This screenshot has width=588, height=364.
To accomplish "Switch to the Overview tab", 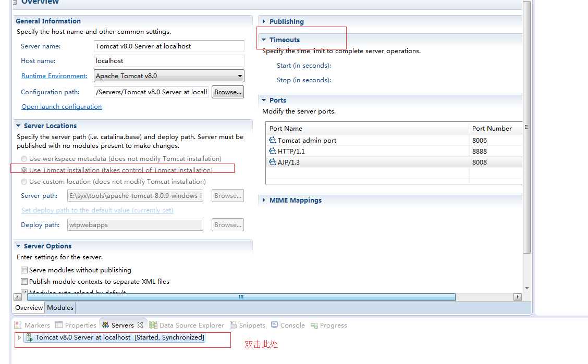I will (29, 307).
